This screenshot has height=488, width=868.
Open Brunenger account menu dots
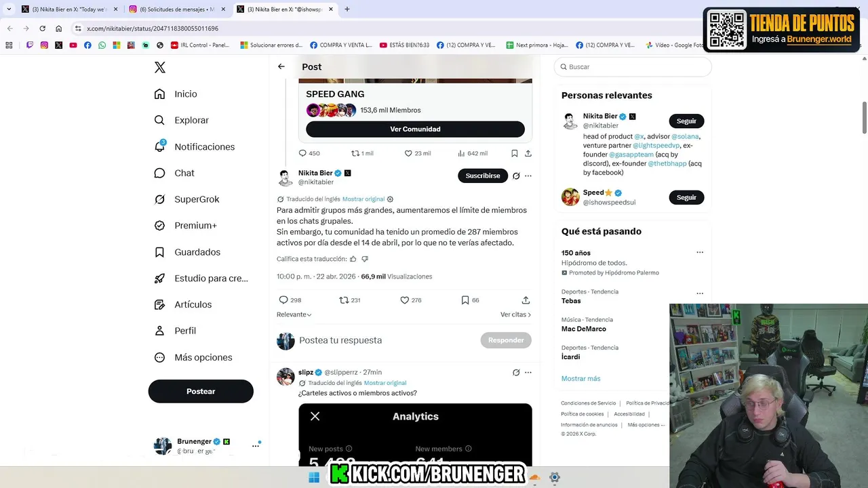(256, 445)
